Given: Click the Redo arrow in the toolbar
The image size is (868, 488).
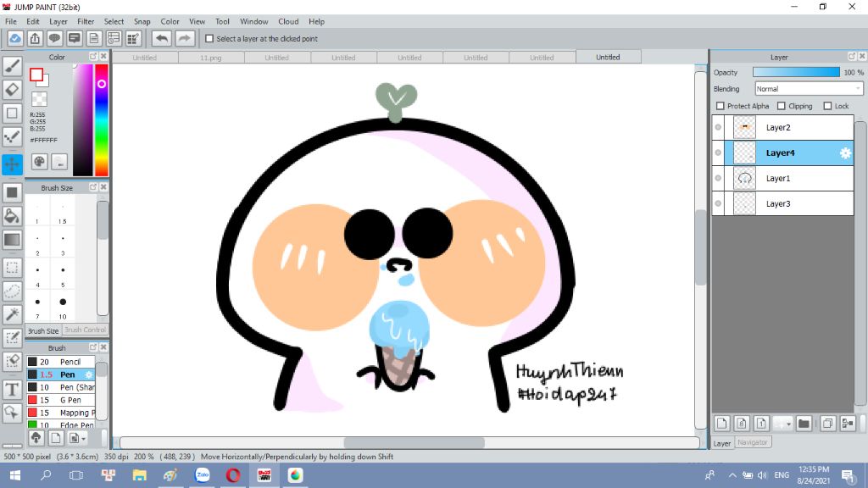Looking at the screenshot, I should coord(185,39).
